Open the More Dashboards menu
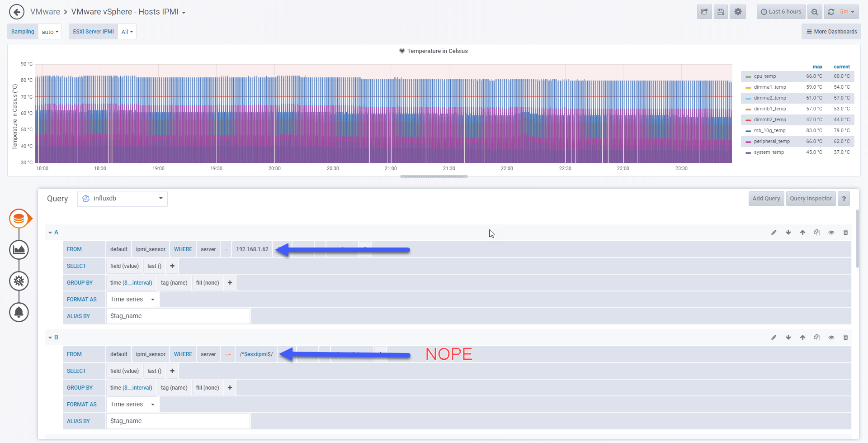The image size is (868, 443). (x=831, y=32)
